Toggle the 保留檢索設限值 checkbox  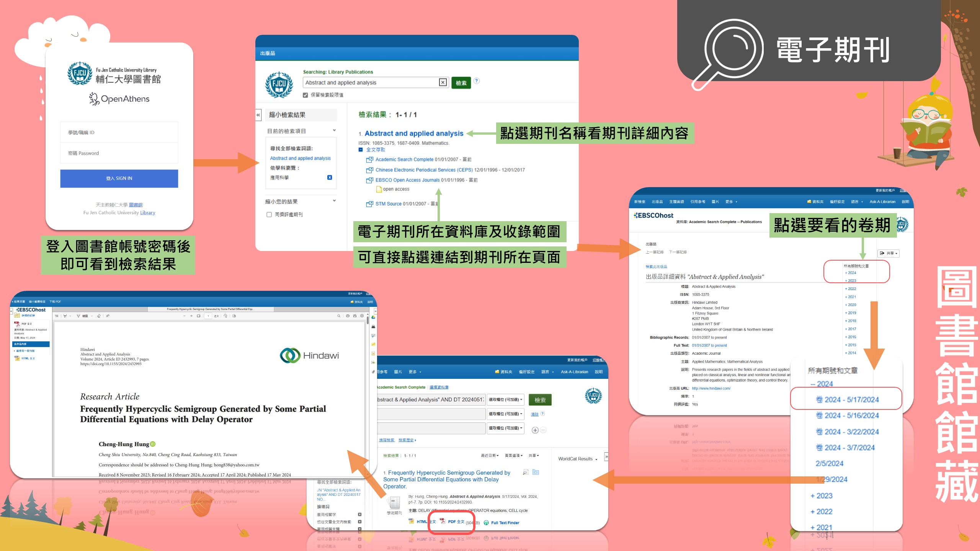305,95
